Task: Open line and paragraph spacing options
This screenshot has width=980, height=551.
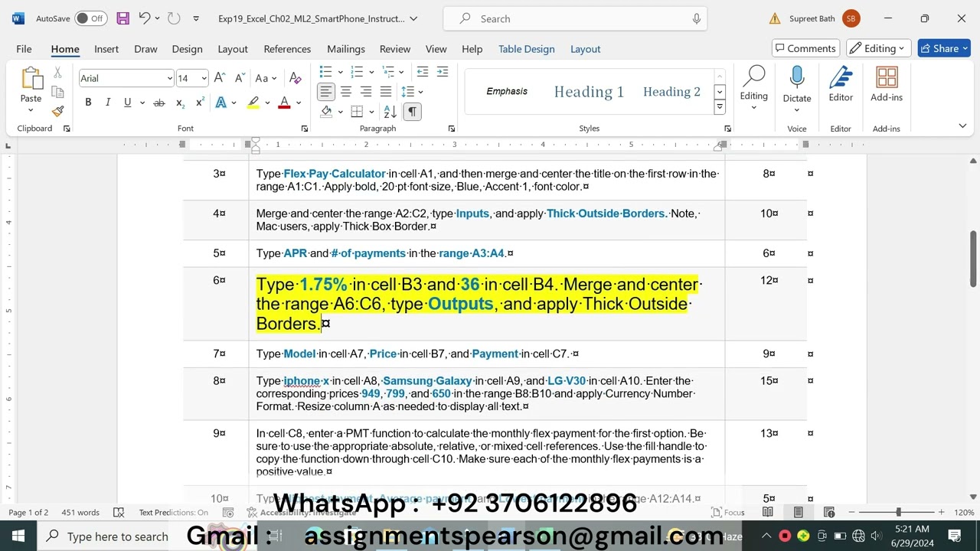Action: 410,92
